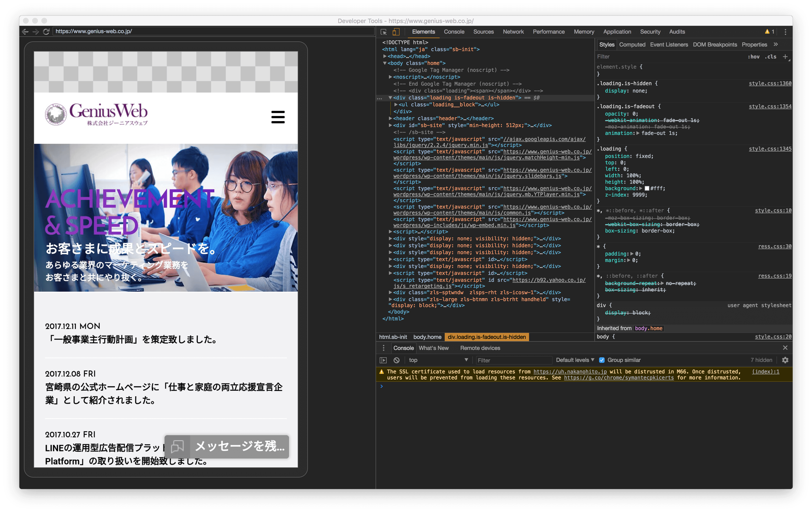
Task: Select the div zls-sptwndw node row
Action: [485, 292]
